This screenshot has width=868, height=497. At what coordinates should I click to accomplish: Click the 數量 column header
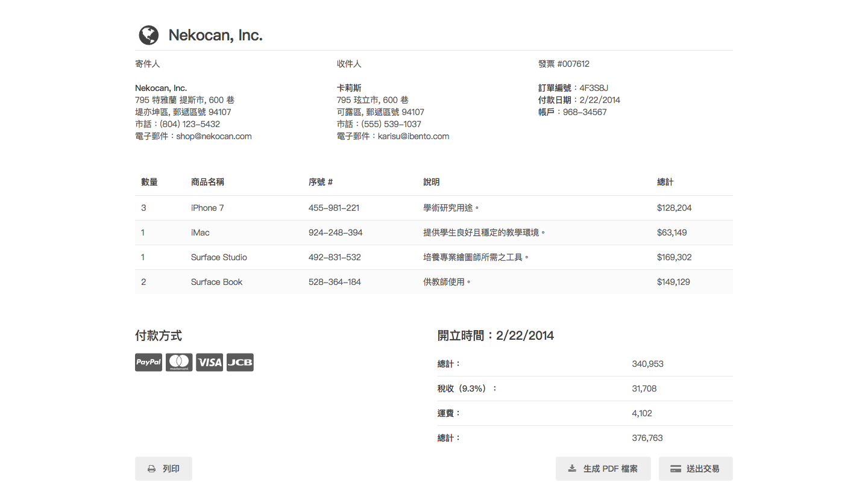[x=149, y=182]
